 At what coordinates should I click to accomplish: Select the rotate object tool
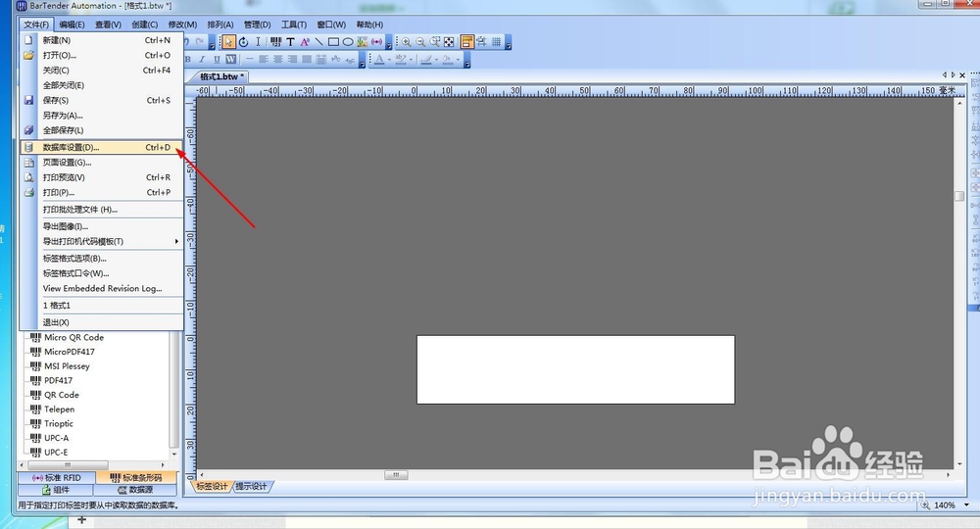tap(243, 42)
